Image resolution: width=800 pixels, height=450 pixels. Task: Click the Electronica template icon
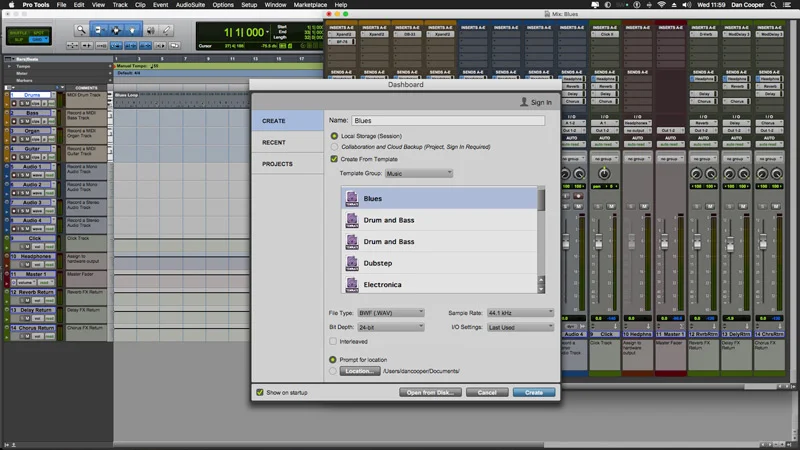(x=352, y=284)
